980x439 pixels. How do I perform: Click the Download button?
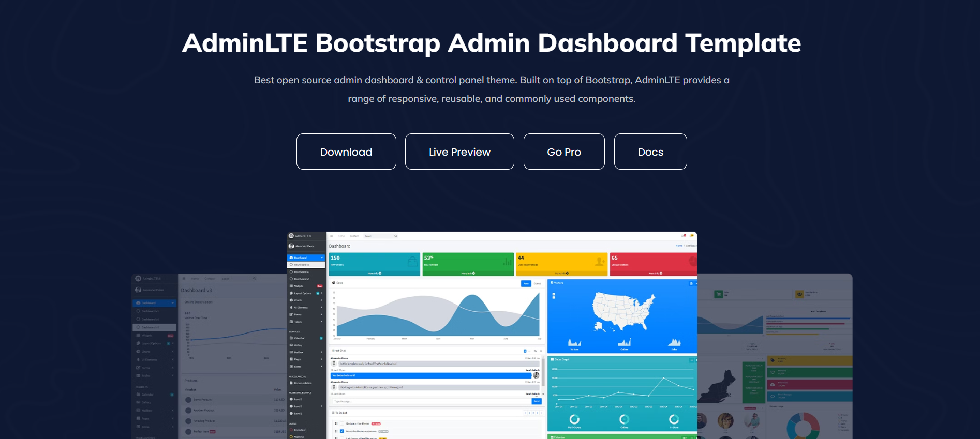tap(346, 152)
